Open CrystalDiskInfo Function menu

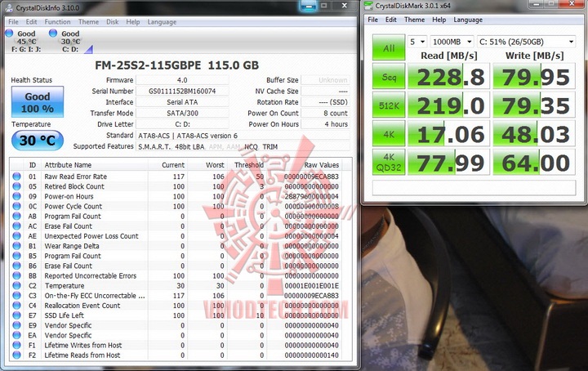[x=57, y=22]
